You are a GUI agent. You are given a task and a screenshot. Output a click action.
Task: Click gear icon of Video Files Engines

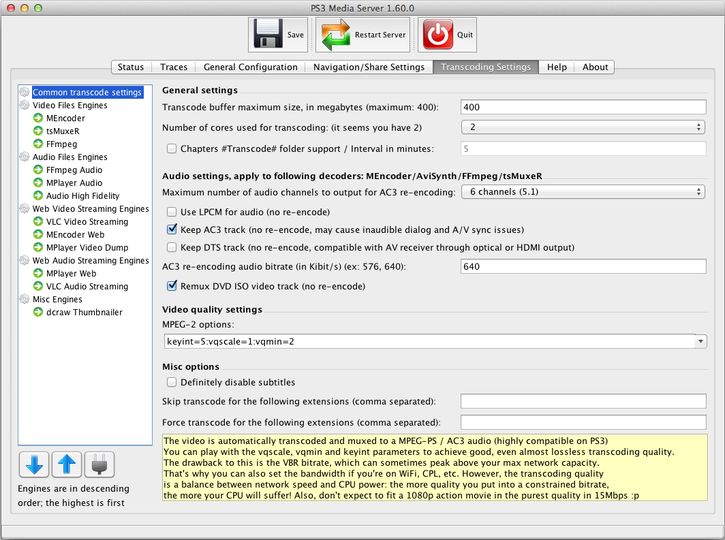(x=25, y=105)
